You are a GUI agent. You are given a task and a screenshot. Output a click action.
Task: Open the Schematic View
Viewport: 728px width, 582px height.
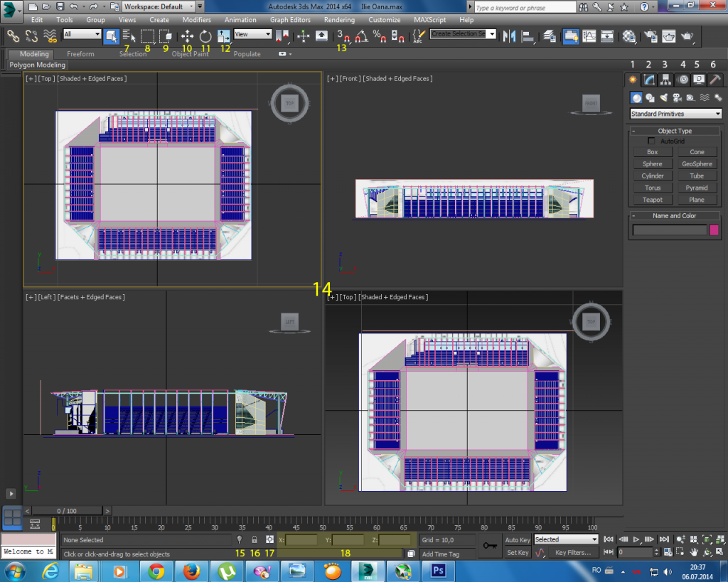pyautogui.click(x=607, y=36)
